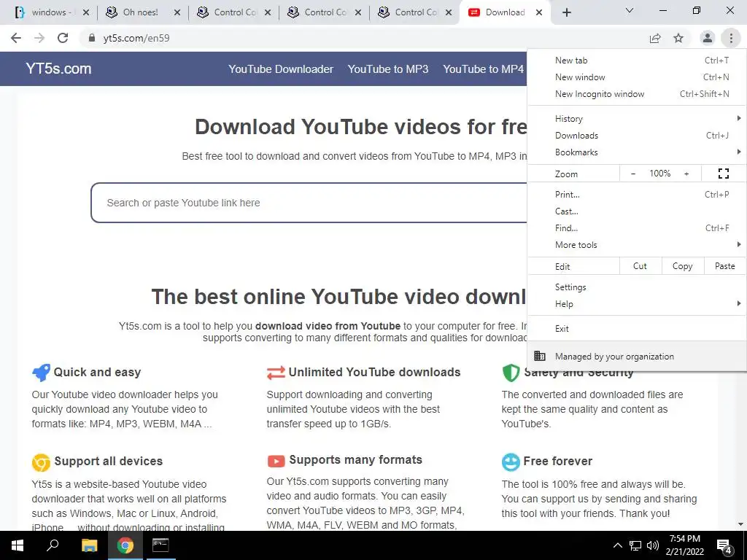Select Find... in the menu

point(636,227)
